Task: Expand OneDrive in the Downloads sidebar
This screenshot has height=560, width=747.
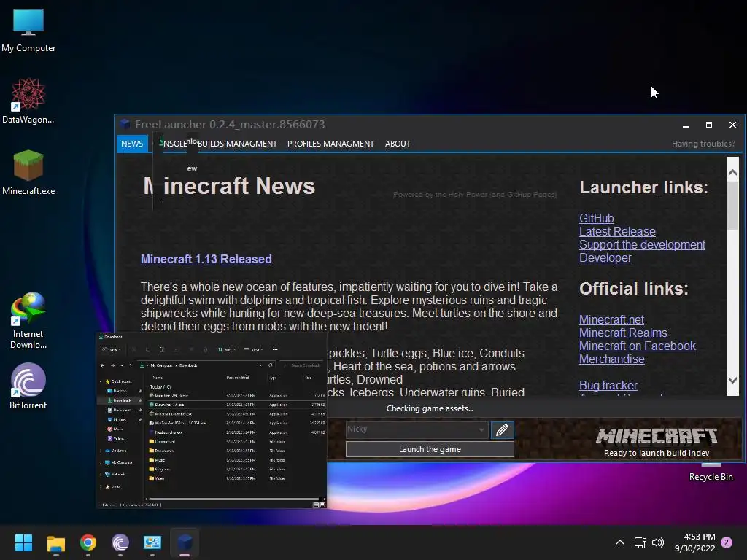Action: [x=101, y=451]
